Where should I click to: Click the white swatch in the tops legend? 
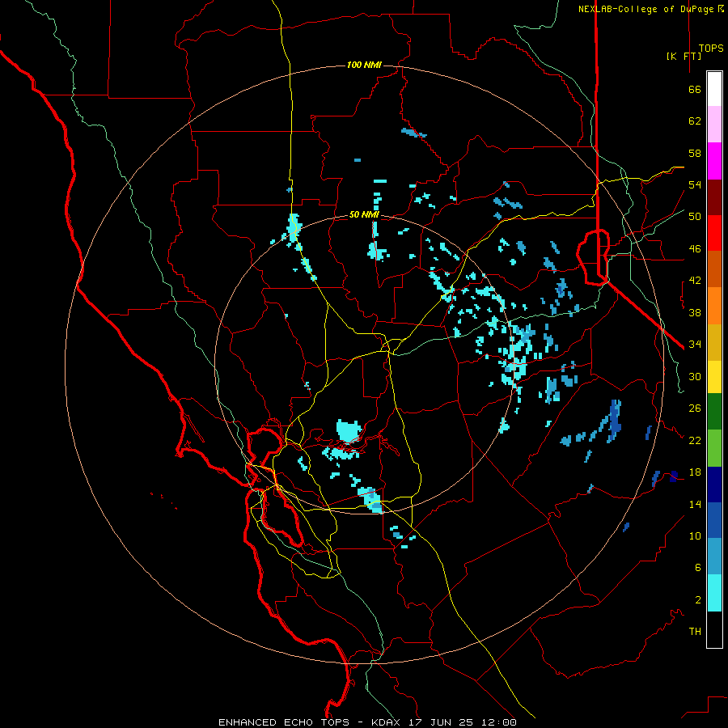tap(714, 89)
